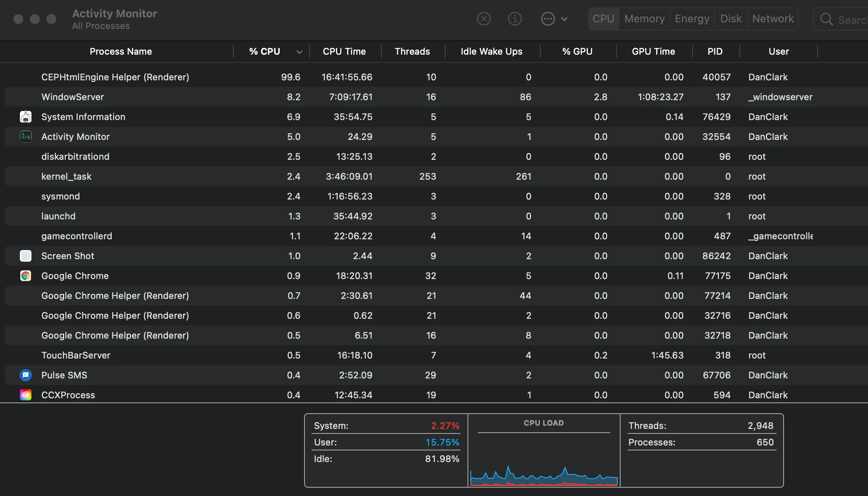Click the Activity Monitor app icon in list
The width and height of the screenshot is (868, 496).
click(26, 137)
